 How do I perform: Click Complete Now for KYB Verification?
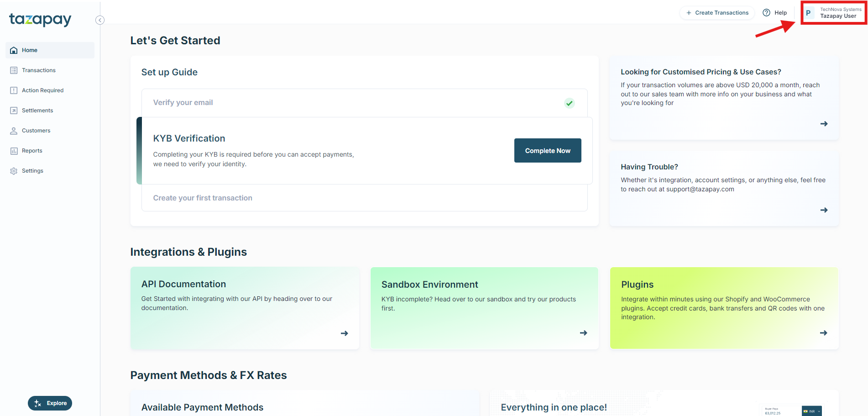[x=548, y=151]
